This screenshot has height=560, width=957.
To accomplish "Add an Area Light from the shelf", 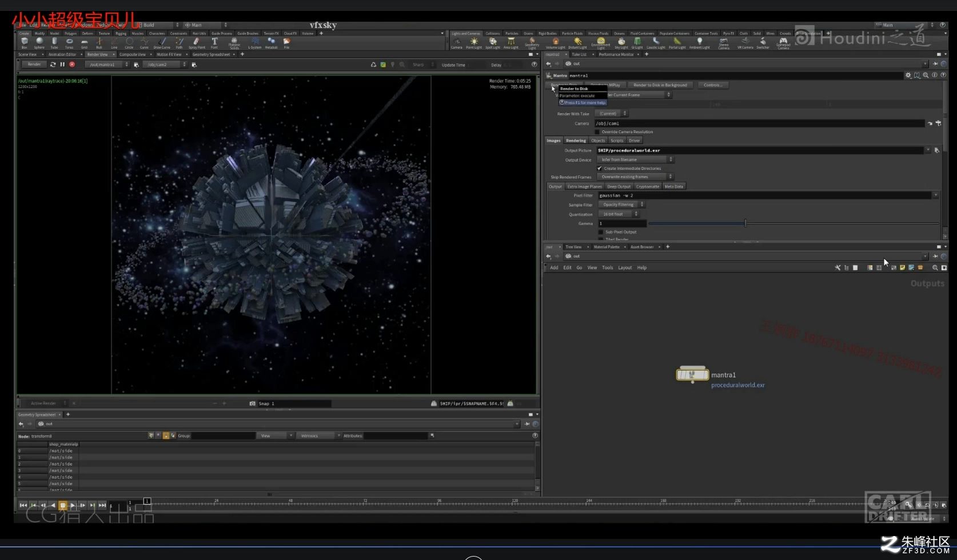I will tap(511, 43).
